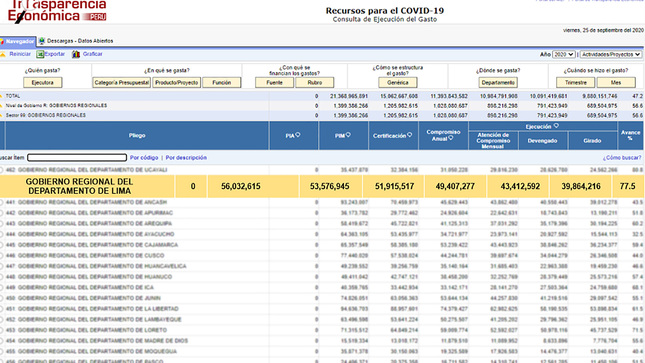
Task: Click Sector 99: GOBIERNOS REGIONALES row
Action: [46, 116]
